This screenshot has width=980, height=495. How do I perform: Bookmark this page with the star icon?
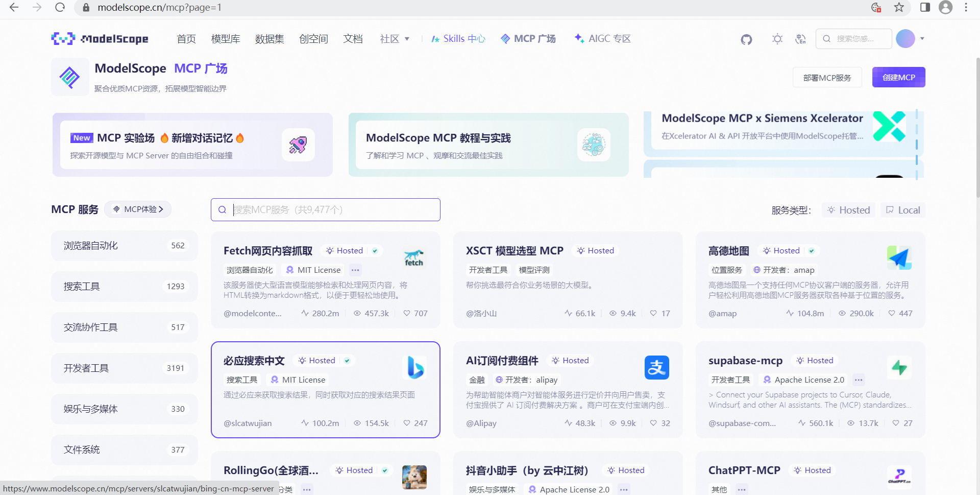pos(899,8)
